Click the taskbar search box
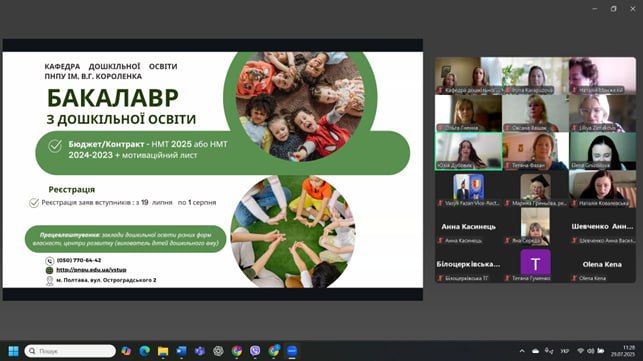The height and width of the screenshot is (361, 643). 70,351
